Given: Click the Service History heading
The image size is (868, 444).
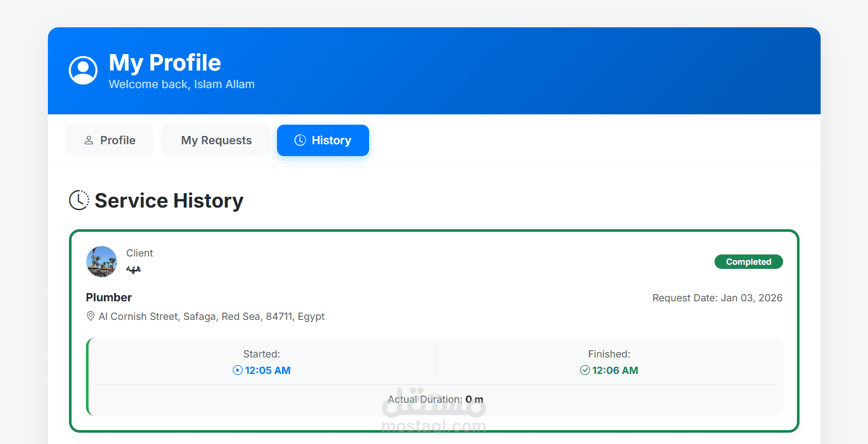Looking at the screenshot, I should pos(169,200).
